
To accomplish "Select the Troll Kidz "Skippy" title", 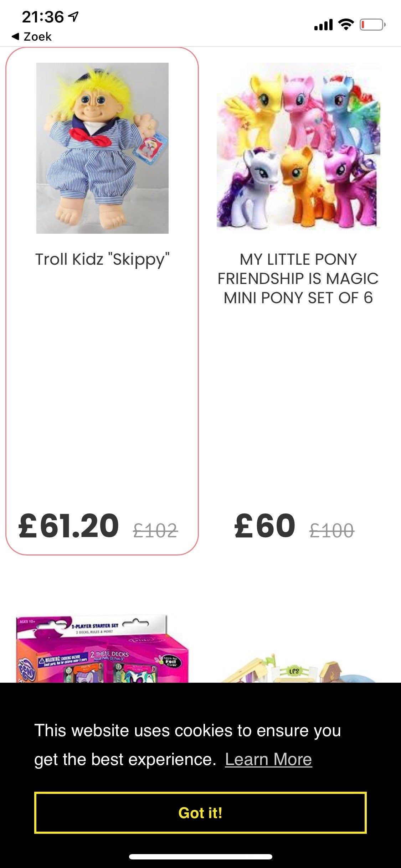I will tap(102, 259).
